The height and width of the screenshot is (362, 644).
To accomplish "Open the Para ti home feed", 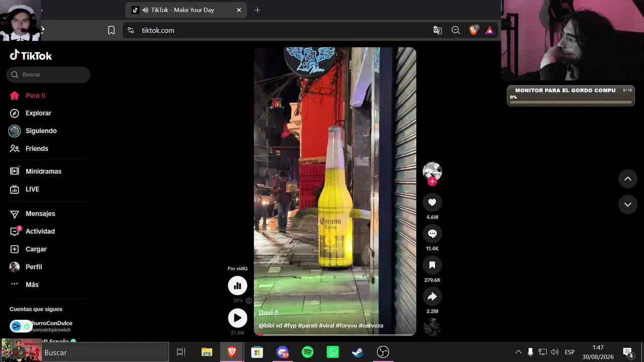I will 28,96.
